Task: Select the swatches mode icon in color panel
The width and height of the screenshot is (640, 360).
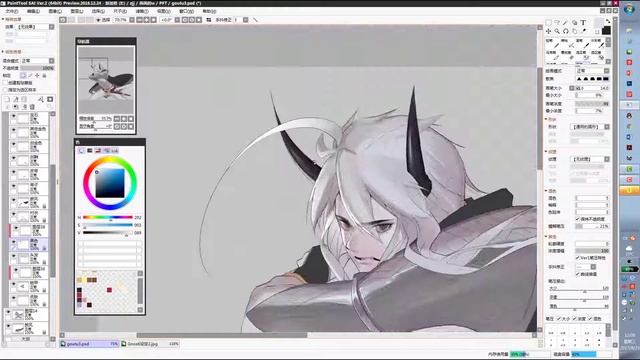Action: pos(115,151)
